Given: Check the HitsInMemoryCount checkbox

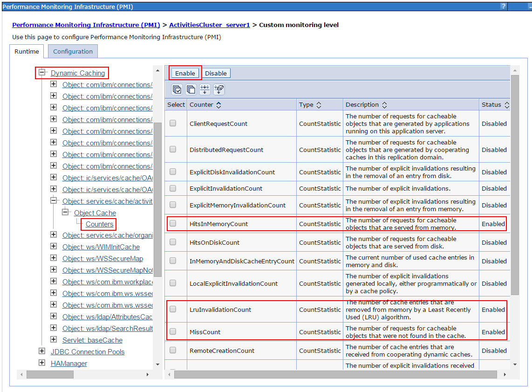Looking at the screenshot, I should [173, 224].
